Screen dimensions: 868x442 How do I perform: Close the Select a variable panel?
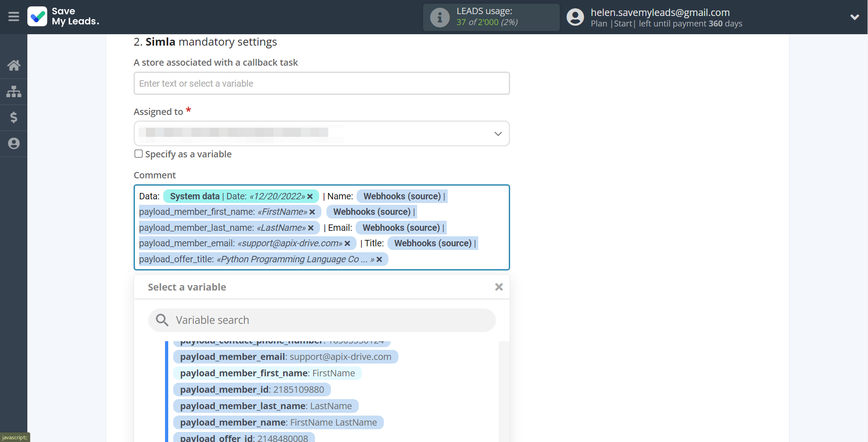[x=499, y=287]
